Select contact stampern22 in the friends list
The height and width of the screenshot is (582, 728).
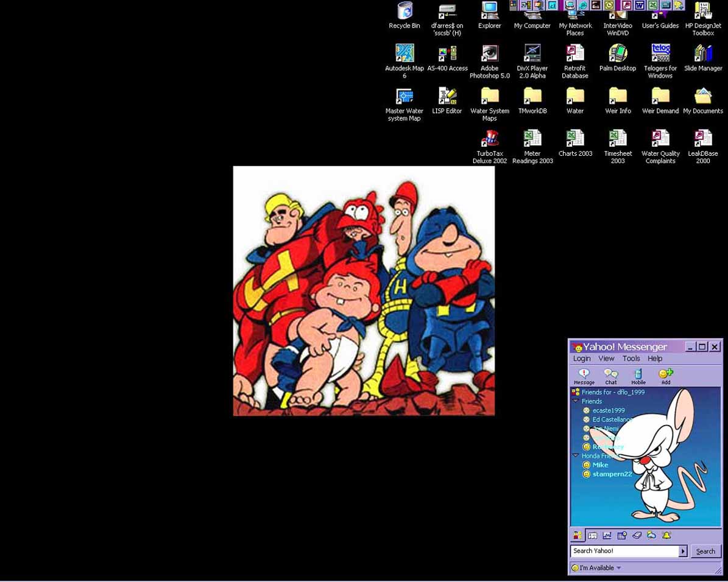coord(612,474)
